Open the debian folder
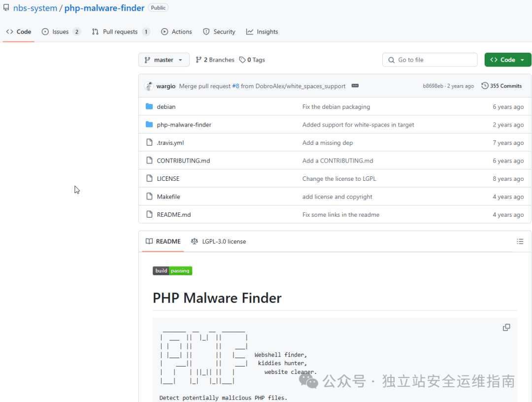This screenshot has width=532, height=402. 166,106
